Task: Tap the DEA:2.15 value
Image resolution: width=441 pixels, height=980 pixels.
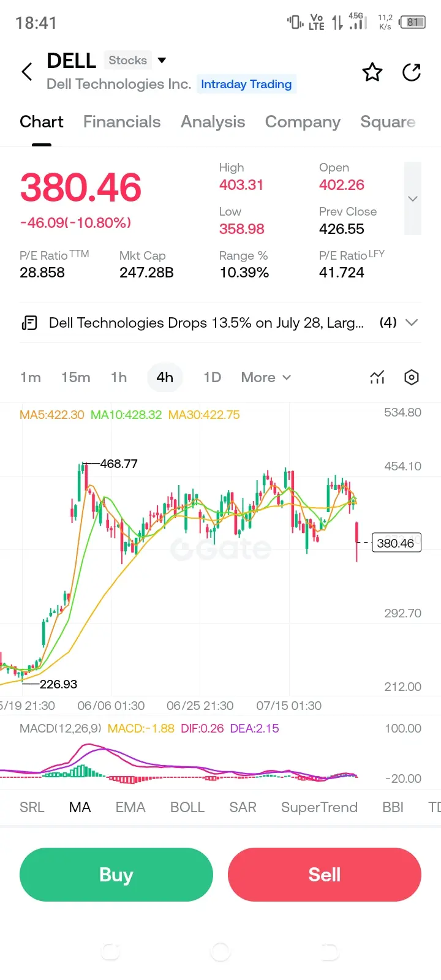Action: (255, 728)
